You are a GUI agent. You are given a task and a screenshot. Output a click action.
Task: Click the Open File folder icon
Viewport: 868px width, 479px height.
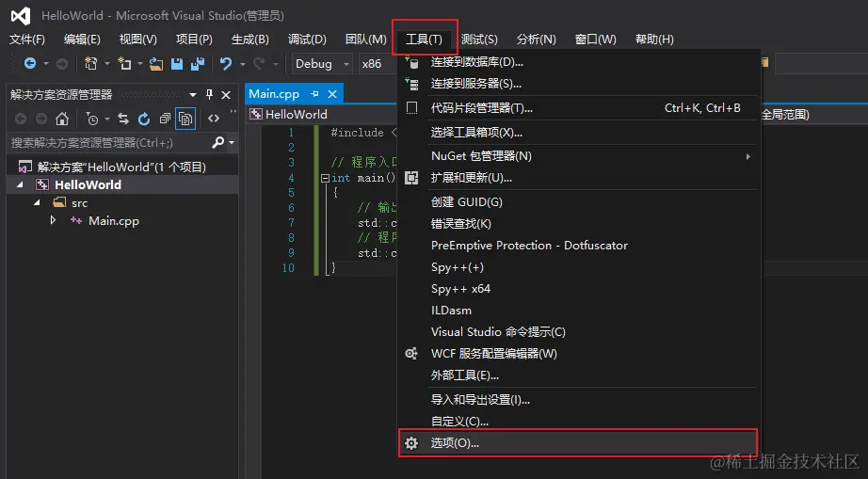click(156, 64)
